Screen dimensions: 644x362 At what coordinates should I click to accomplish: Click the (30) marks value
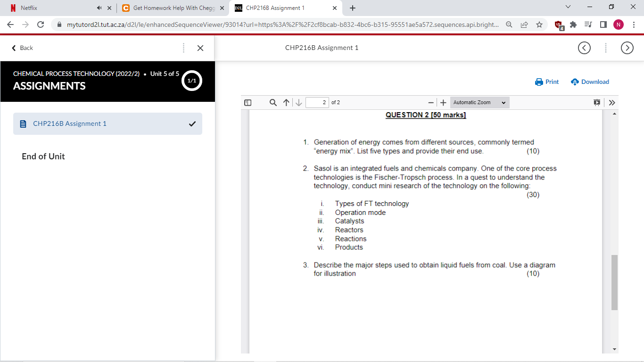(x=533, y=195)
